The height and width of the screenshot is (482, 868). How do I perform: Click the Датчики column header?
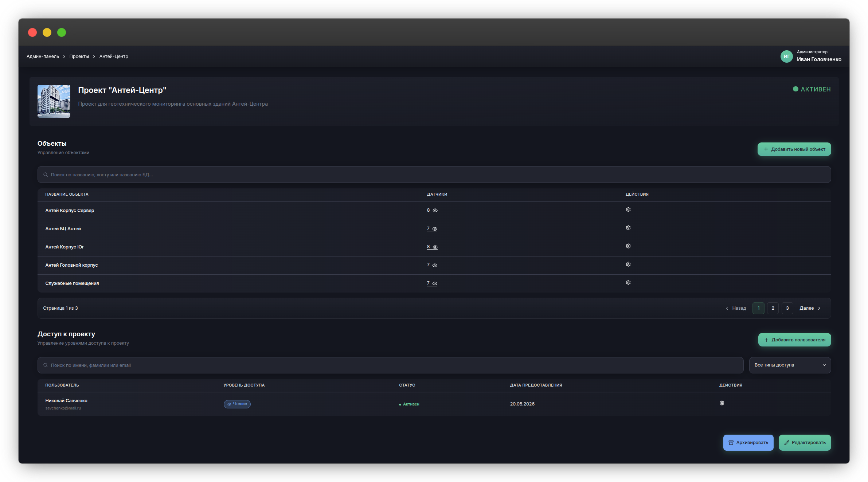click(437, 195)
